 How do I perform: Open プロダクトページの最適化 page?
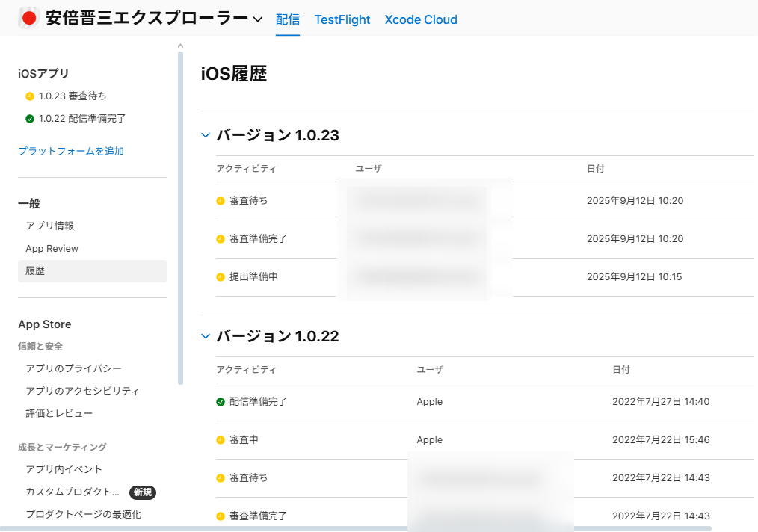83,514
